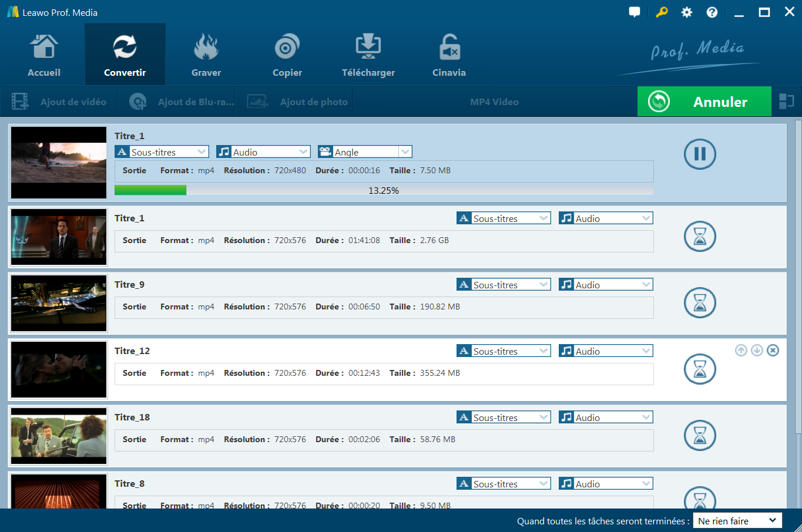This screenshot has height=532, width=802.
Task: Click the vertical scrollbar of the task list
Action: (798, 277)
